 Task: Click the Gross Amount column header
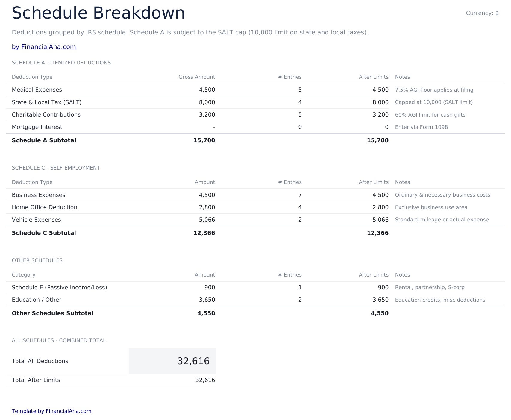[197, 77]
